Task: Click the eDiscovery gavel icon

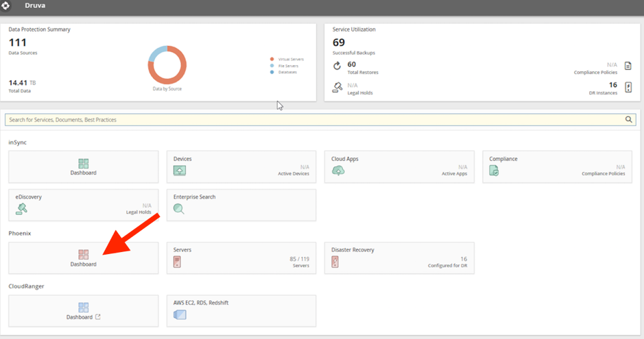Action: pyautogui.click(x=21, y=209)
